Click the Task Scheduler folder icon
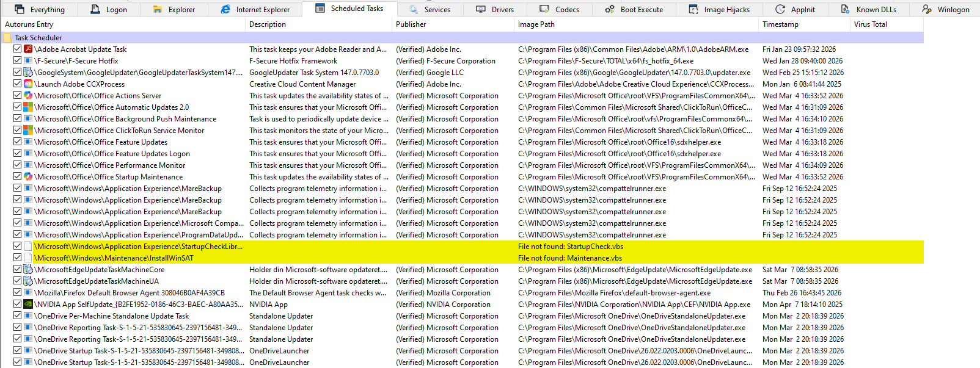The width and height of the screenshot is (980, 368). coord(7,37)
